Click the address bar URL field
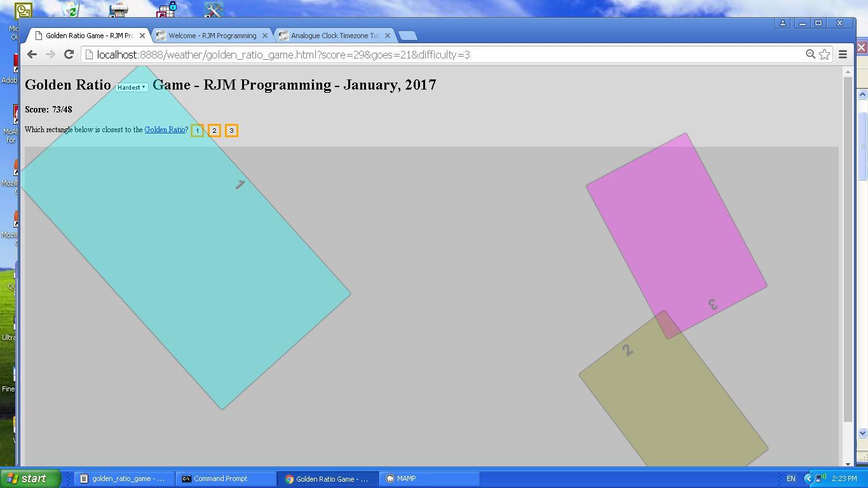Screen dimensions: 868x488 click(445, 55)
